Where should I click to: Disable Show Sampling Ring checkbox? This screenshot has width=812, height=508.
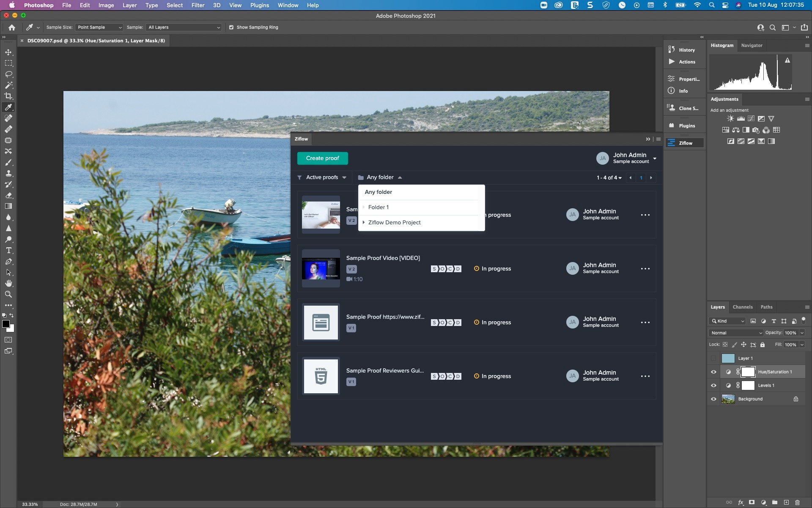point(231,27)
